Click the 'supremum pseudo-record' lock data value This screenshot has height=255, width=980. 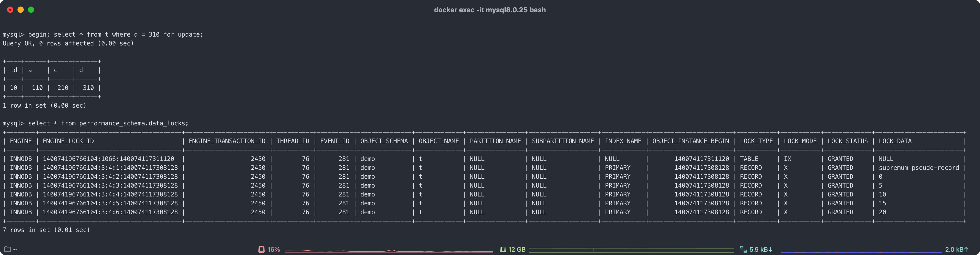coord(918,168)
